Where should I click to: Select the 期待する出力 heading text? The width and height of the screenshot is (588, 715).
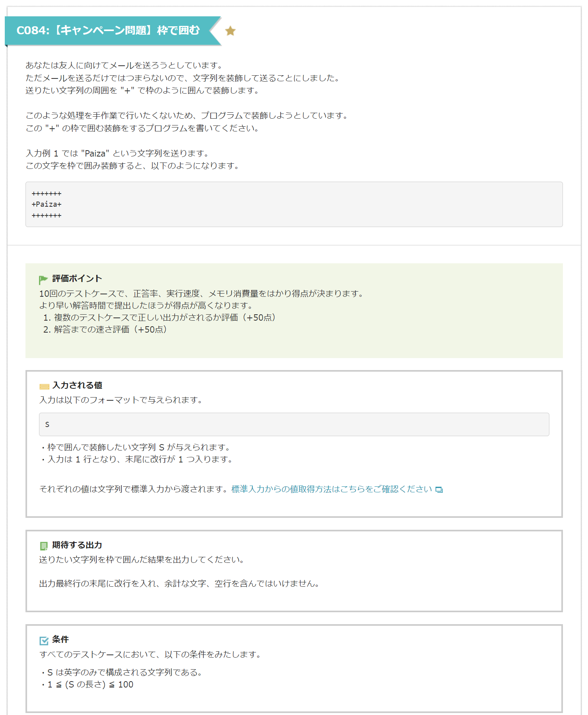(x=77, y=545)
